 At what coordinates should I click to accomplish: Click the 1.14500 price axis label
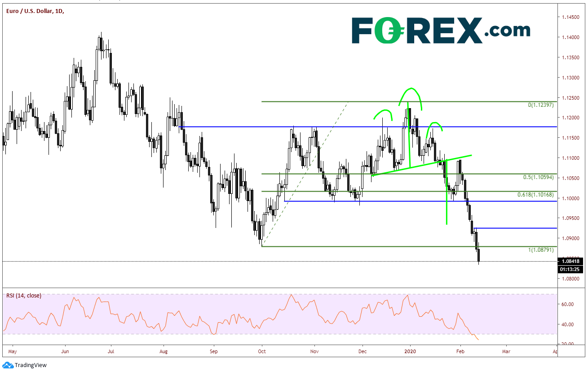point(570,17)
